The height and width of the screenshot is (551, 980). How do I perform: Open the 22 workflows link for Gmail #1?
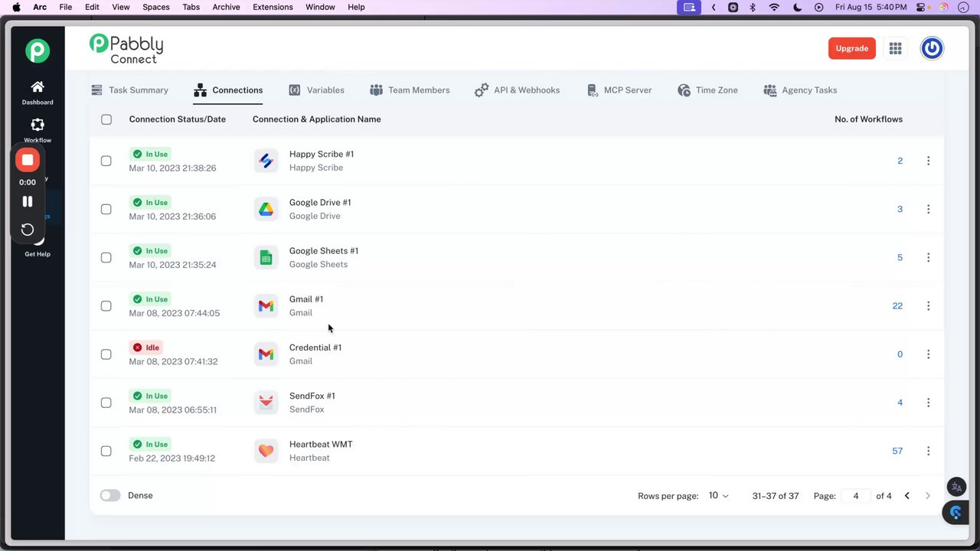[x=897, y=305]
